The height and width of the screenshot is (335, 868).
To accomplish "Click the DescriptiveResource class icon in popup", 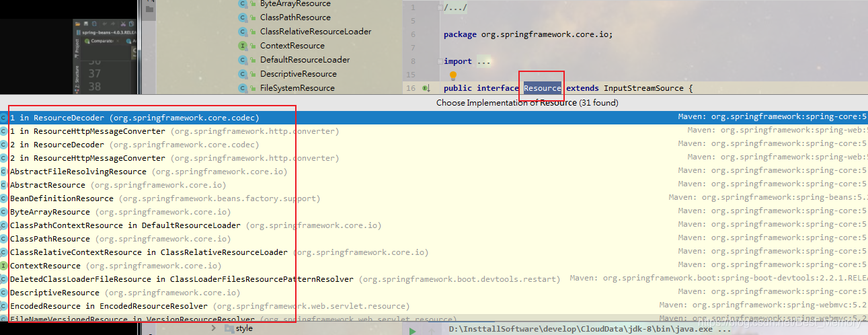I will 3,293.
